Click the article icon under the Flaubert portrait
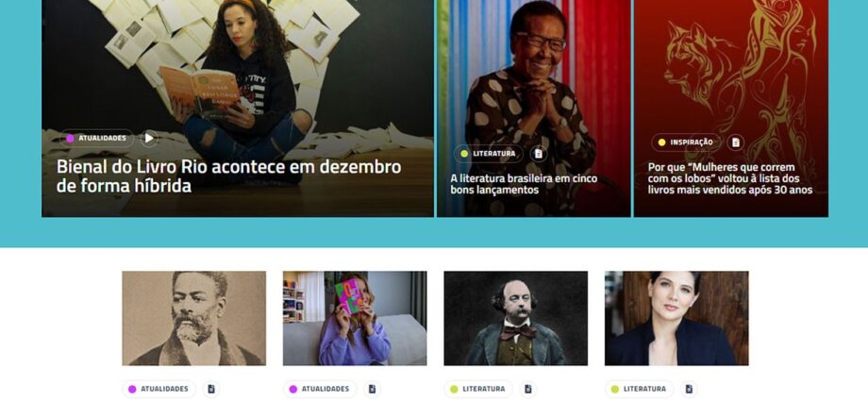Screen dimensions: 868x401 pyautogui.click(x=528, y=389)
